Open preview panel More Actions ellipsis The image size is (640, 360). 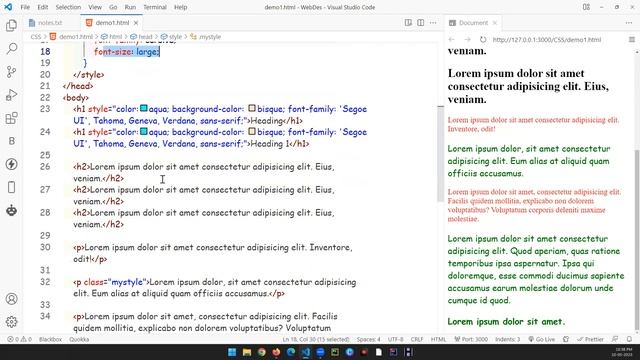tap(629, 23)
